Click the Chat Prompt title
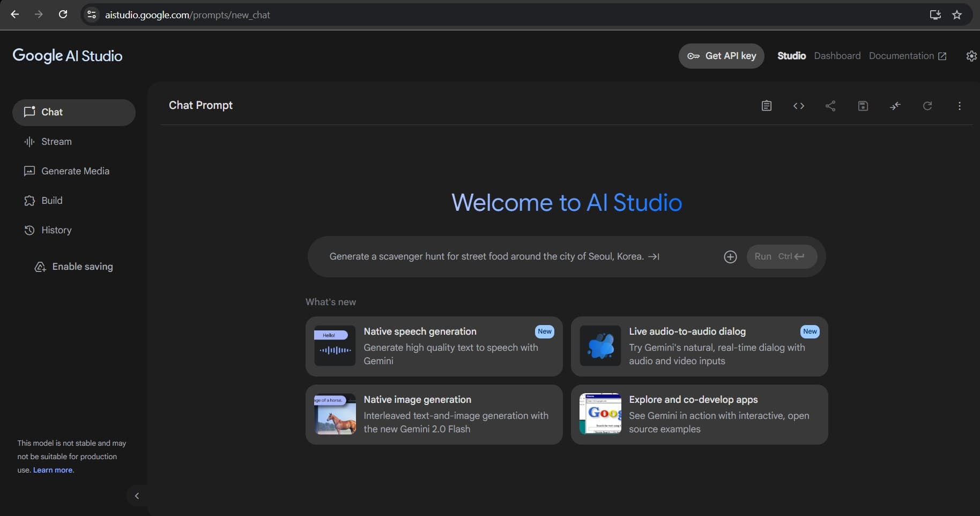This screenshot has height=516, width=980. (201, 106)
